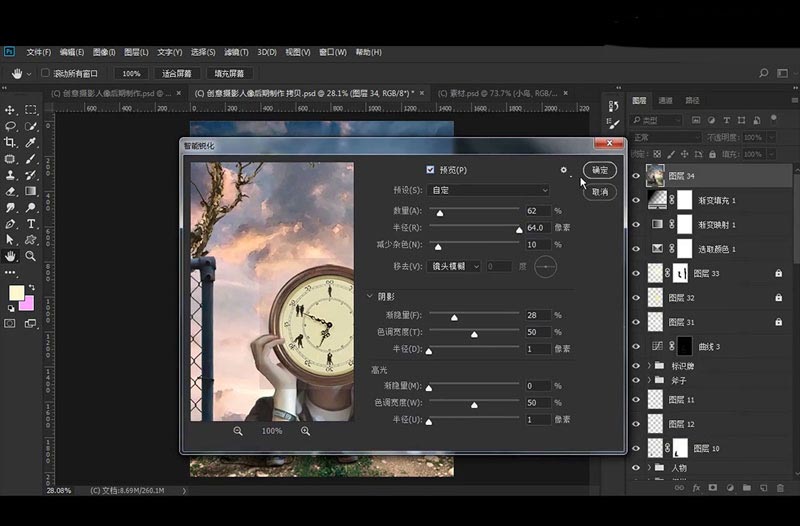Open the 预设 preset dropdown

(x=488, y=190)
